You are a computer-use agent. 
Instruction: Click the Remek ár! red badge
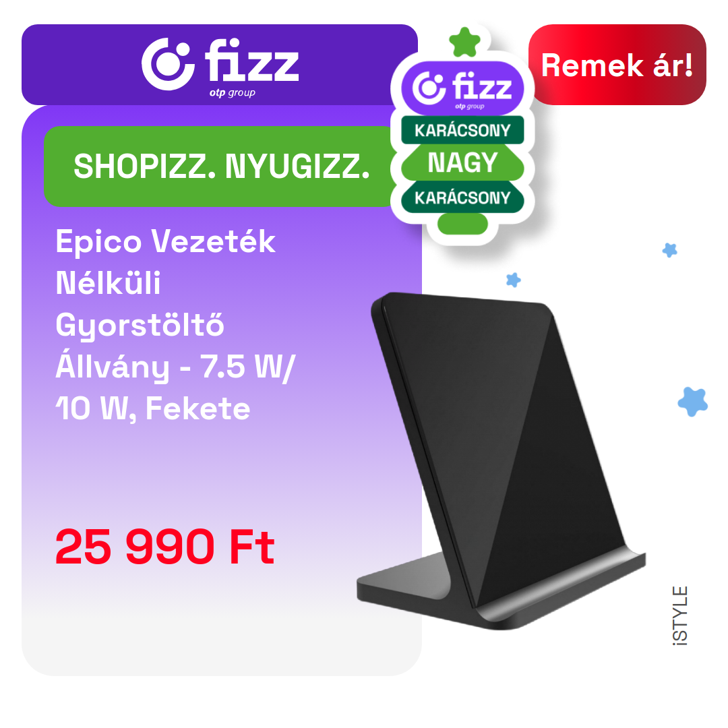(617, 65)
